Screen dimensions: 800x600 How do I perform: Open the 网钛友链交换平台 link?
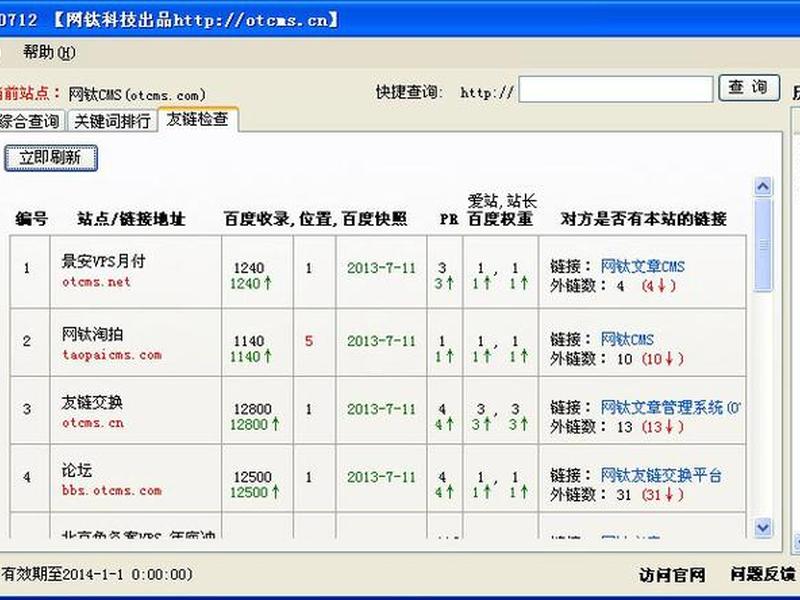tap(661, 476)
